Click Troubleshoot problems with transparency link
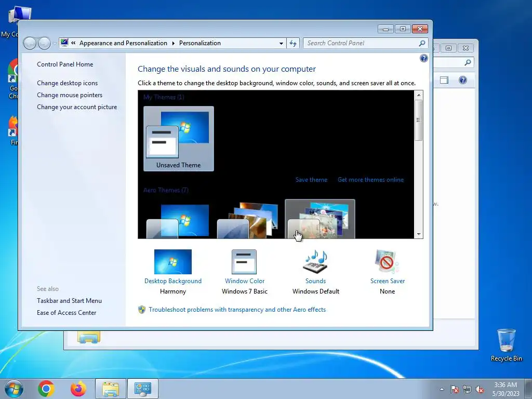 [237, 310]
